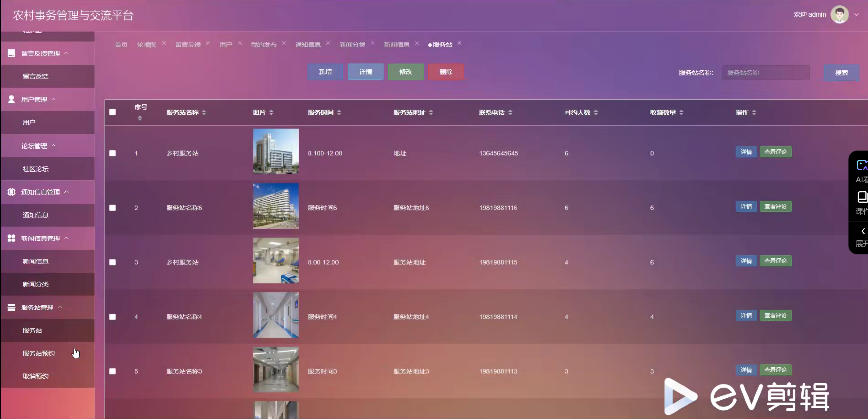Close the 新闻分类 tab

coord(372,43)
